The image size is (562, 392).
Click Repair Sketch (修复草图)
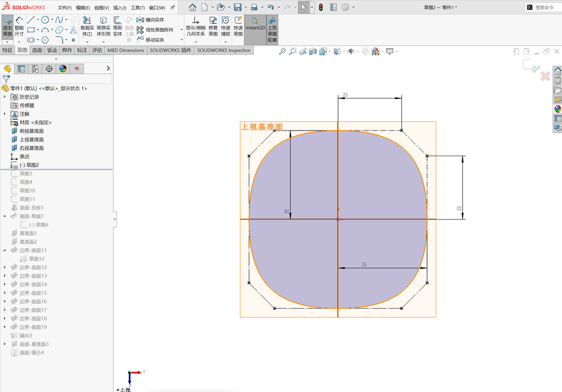[x=213, y=27]
